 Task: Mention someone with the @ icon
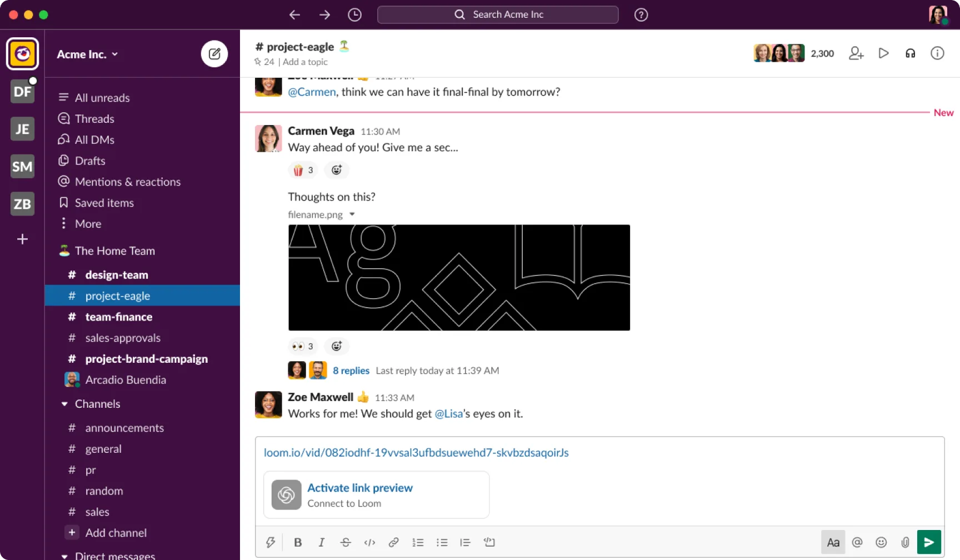tap(857, 542)
